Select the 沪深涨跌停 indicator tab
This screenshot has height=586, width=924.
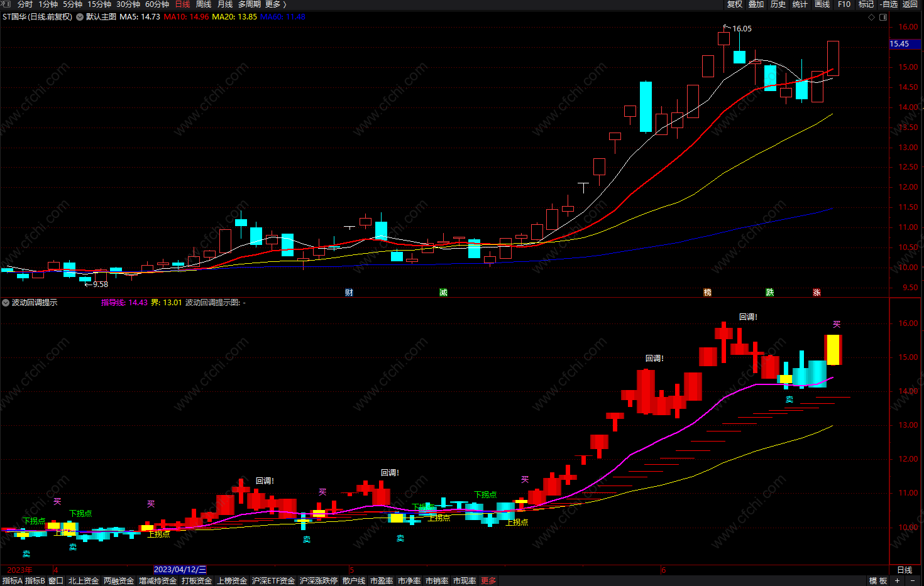tap(319, 581)
